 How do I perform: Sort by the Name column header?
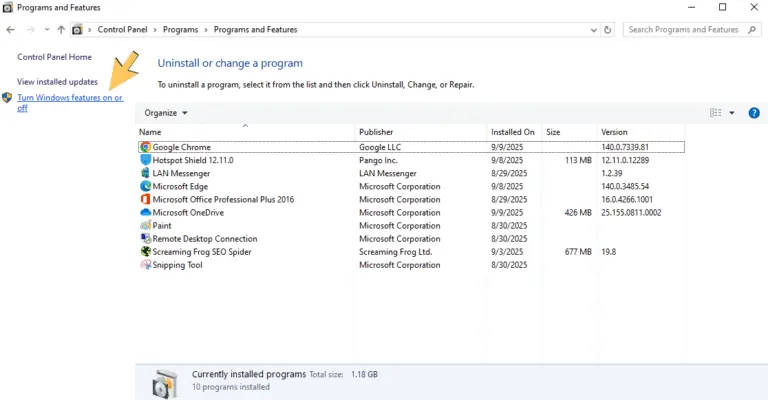[x=245, y=132]
